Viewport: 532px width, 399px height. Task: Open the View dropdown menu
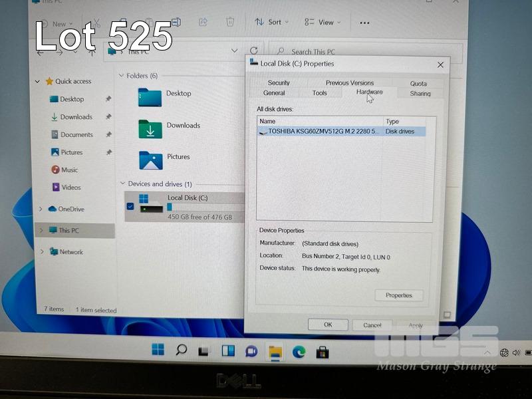click(323, 22)
